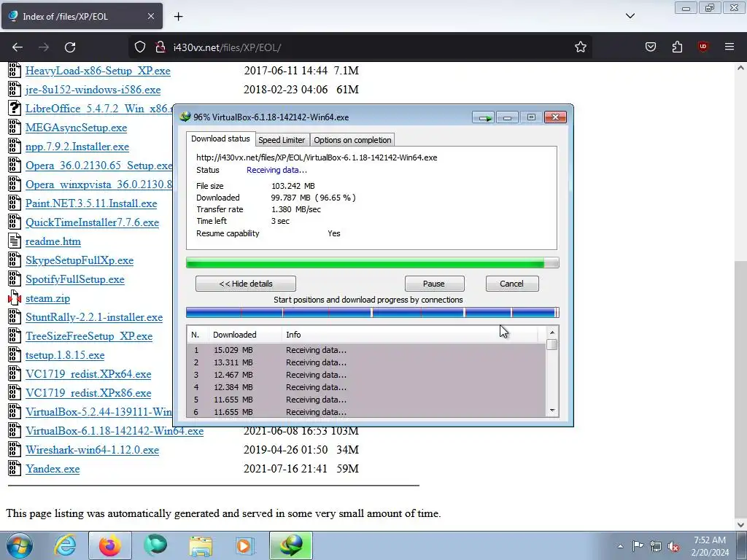747x560 pixels.
Task: Open SpotifyFullSetup.exe link
Action: pos(75,279)
